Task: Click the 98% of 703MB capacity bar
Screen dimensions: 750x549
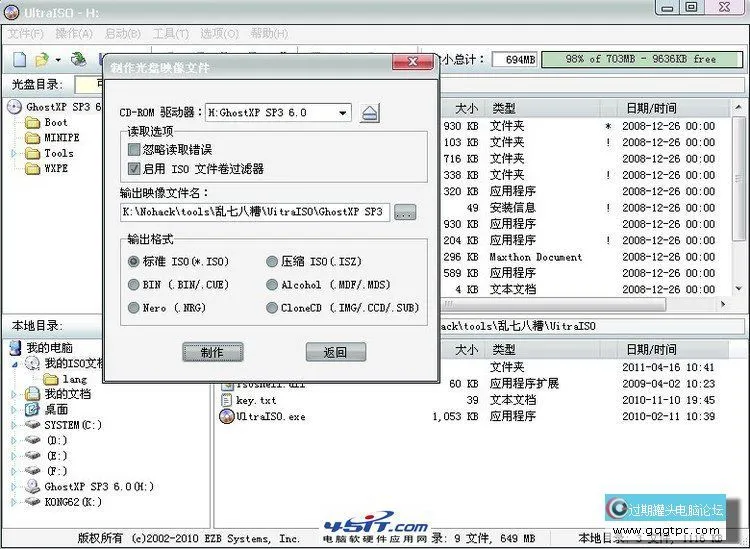Action: click(642, 59)
